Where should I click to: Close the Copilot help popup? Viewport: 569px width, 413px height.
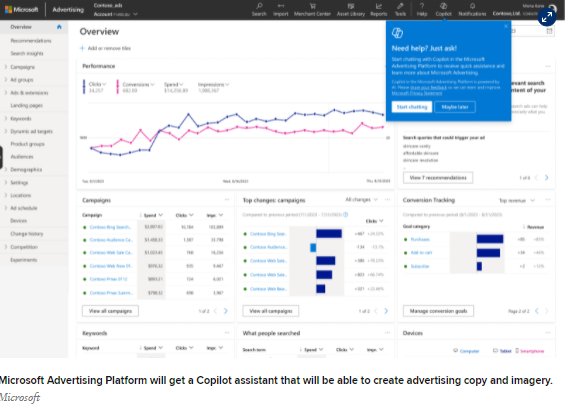coord(506,26)
